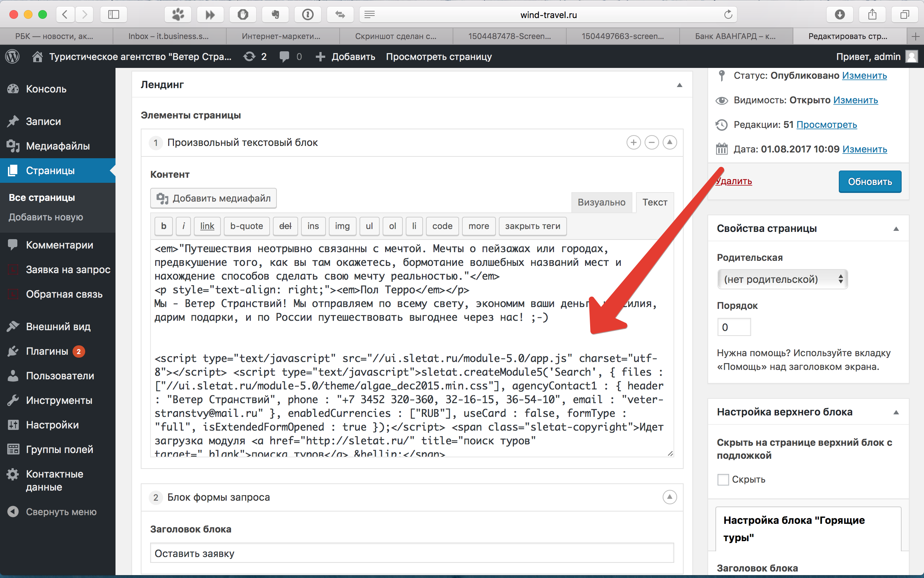
Task: Click the fast-forward extension icon in the Safari toolbar
Action: pyautogui.click(x=210, y=14)
